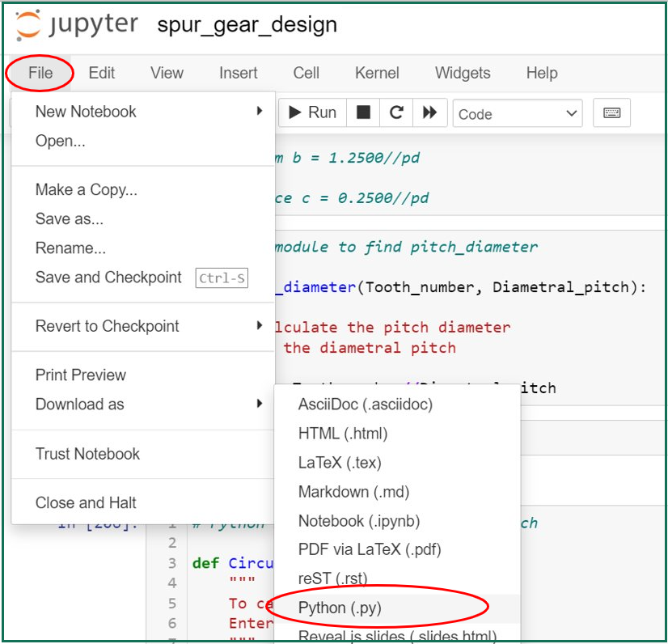The height and width of the screenshot is (644, 668).
Task: Restart the kernel with circular arrow
Action: (x=396, y=113)
